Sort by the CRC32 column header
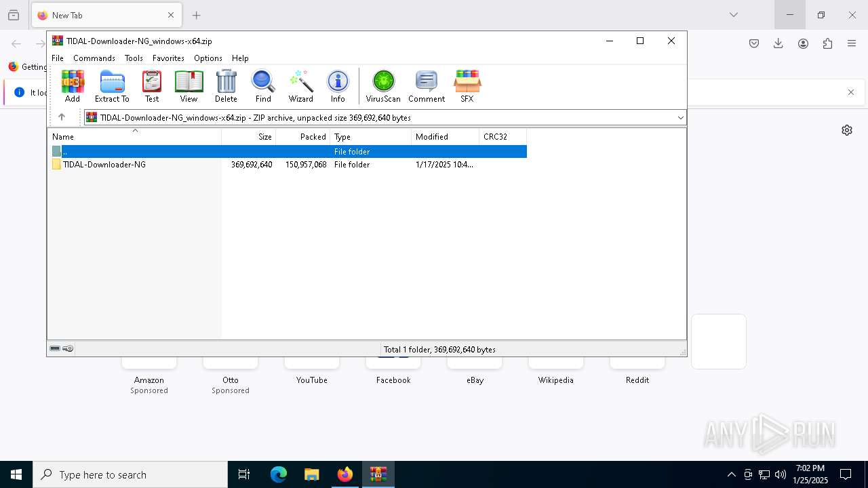This screenshot has height=488, width=868. click(503, 136)
